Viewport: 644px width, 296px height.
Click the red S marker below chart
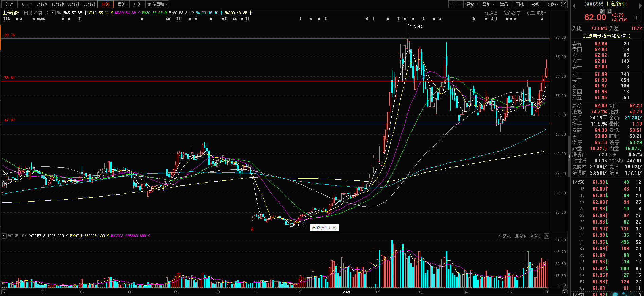click(252, 230)
